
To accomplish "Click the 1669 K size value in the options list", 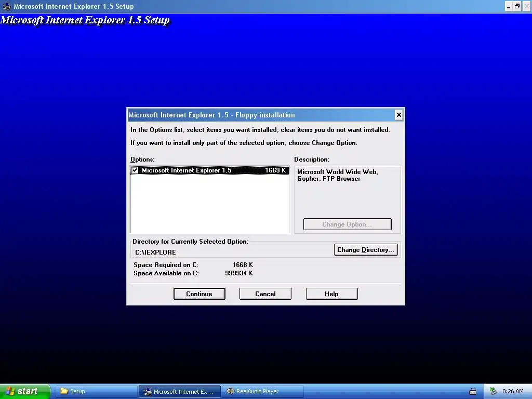I will click(x=275, y=170).
